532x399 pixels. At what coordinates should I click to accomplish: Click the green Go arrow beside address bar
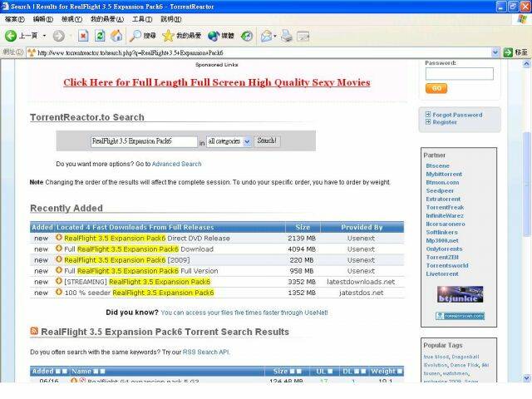tap(508, 52)
